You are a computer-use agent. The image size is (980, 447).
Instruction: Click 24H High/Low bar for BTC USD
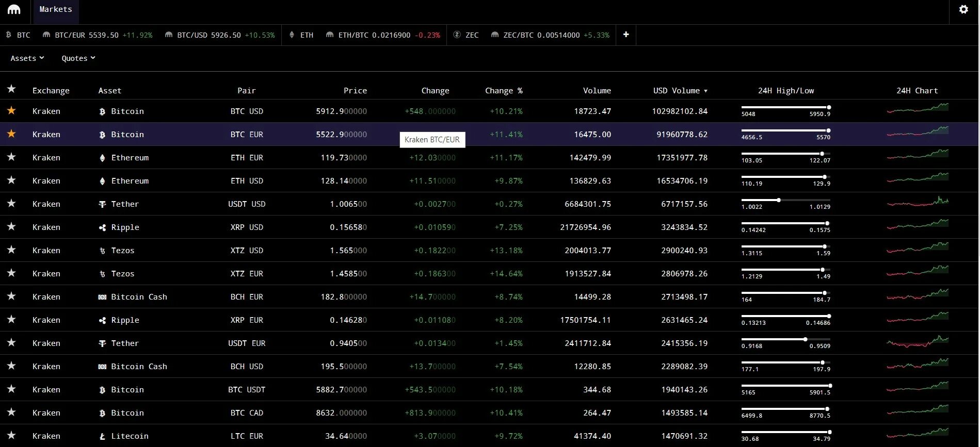coord(786,107)
